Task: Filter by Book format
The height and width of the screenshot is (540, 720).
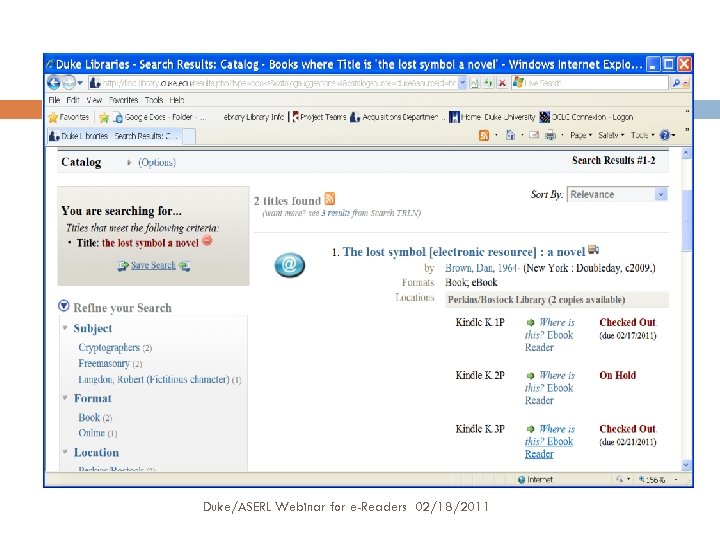Action: (x=89, y=417)
